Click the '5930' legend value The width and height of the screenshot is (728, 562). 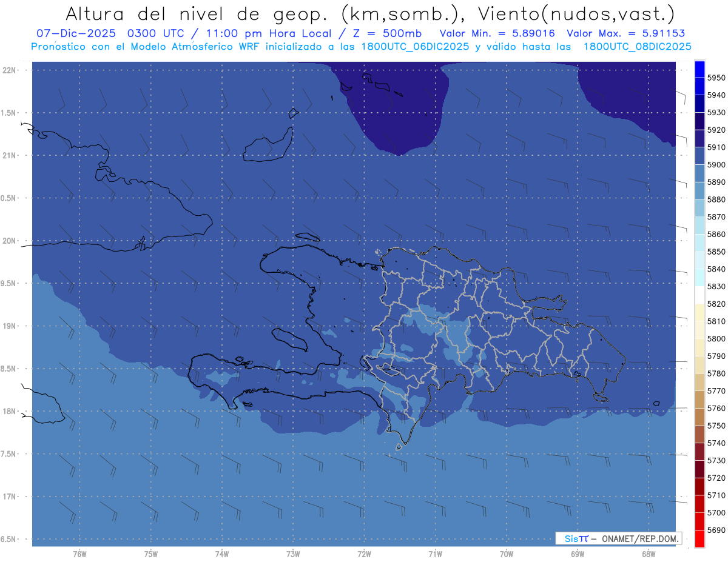(x=716, y=113)
